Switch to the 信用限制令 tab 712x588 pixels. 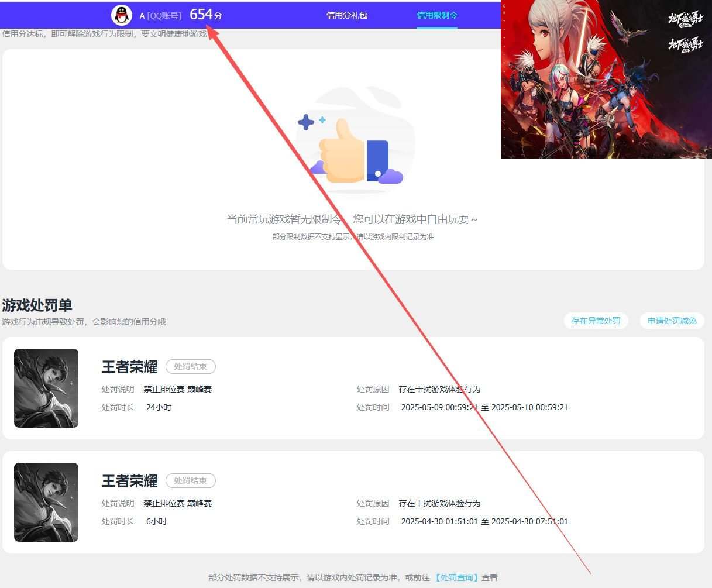pos(437,15)
